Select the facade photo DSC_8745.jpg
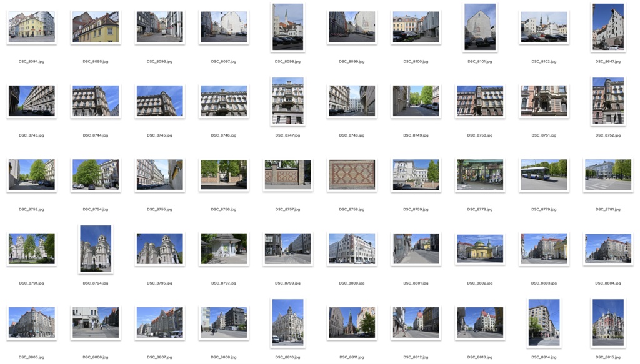Screen dimensions: 640x364 159,101
